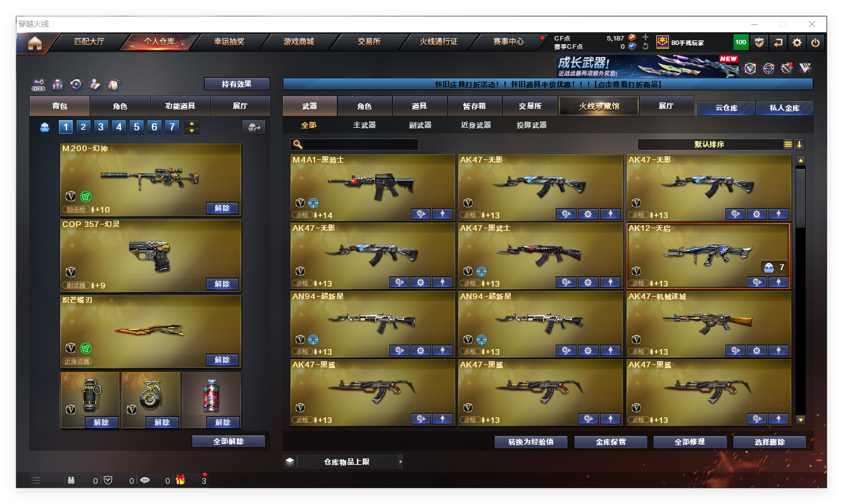Image resolution: width=843 pixels, height=504 pixels.
Task: Open the gift box in status bar
Action: click(180, 480)
